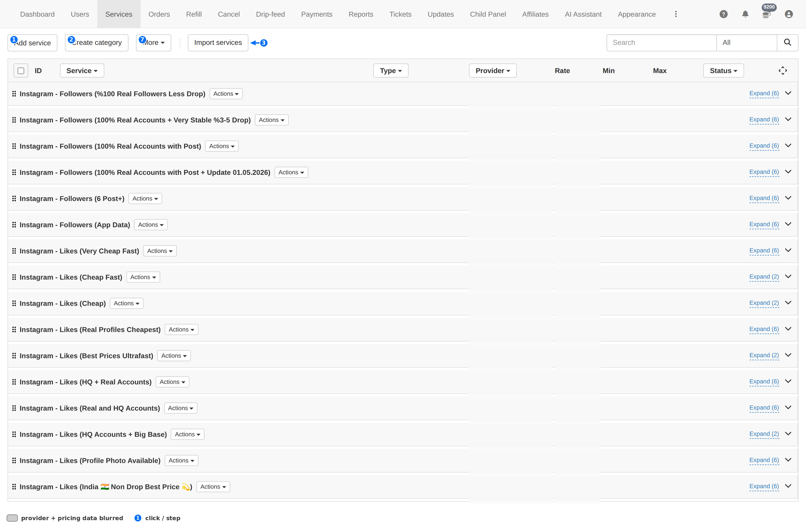Open the Tickets tab
The width and height of the screenshot is (806, 532).
click(x=400, y=14)
